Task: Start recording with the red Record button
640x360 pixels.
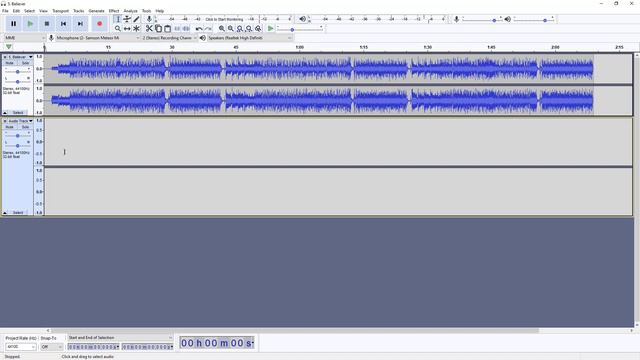Action: pos(100,24)
